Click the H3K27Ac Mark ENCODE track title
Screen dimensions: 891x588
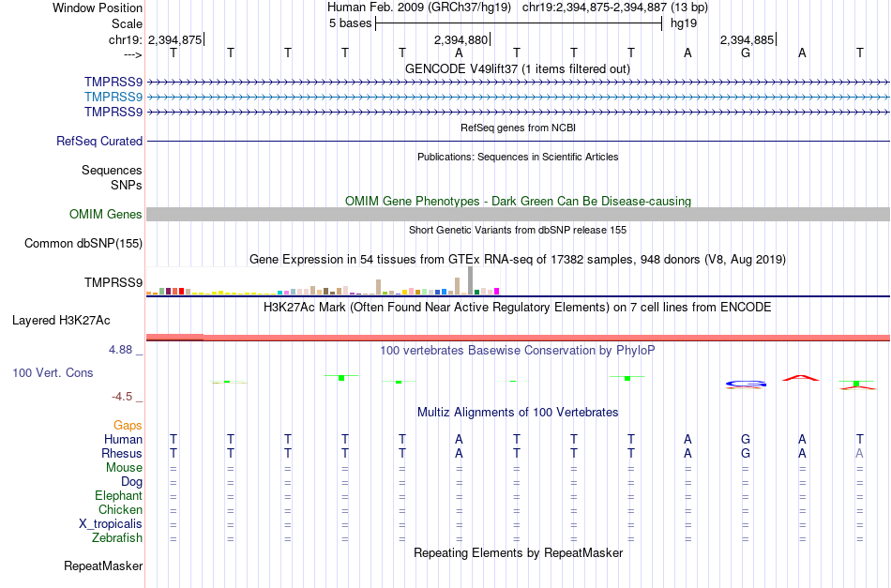518,308
